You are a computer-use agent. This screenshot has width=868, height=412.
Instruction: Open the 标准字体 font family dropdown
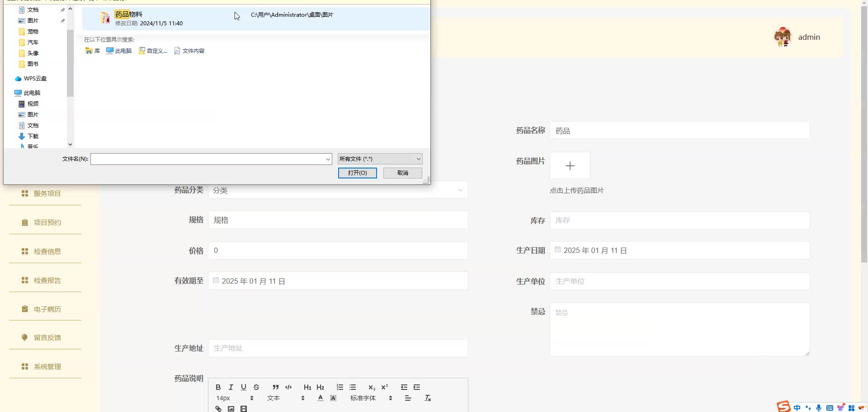click(x=371, y=398)
